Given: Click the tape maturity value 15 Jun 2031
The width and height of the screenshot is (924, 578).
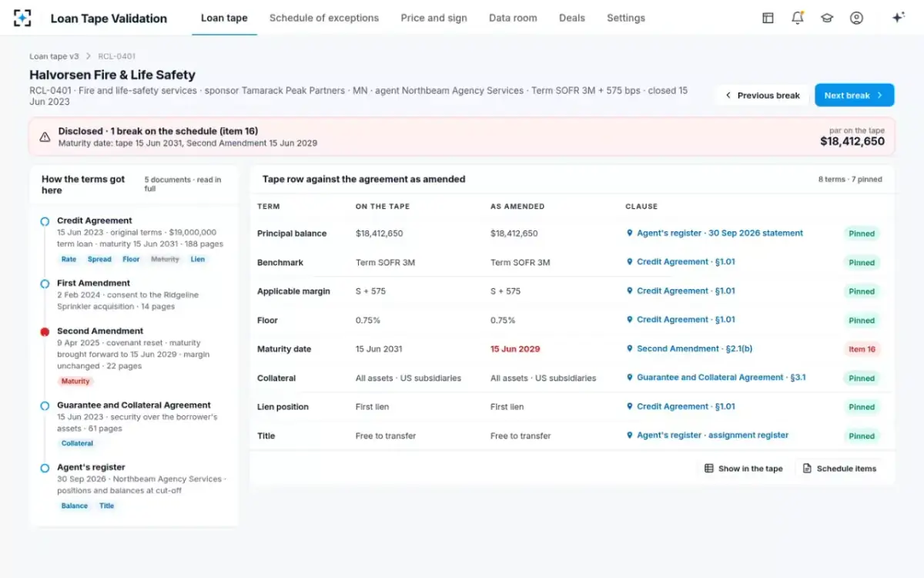Looking at the screenshot, I should click(x=379, y=349).
